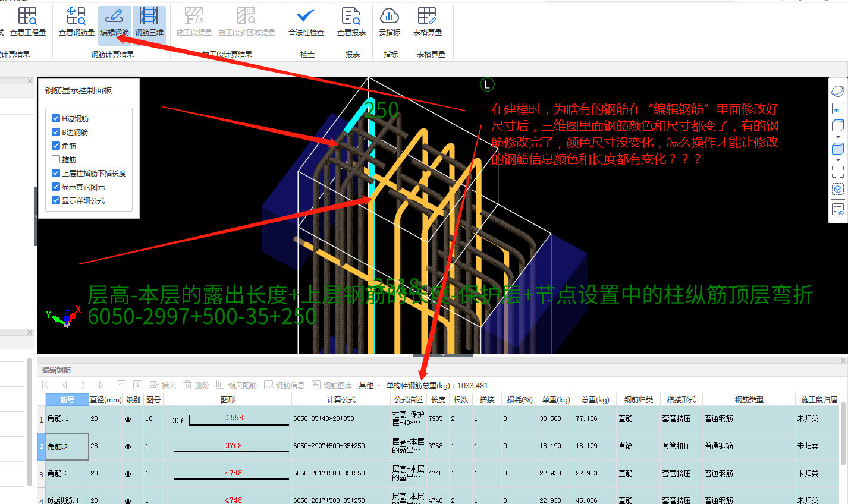Click the solid shaded cube display icon
Screen dimensions: 848x504
837,149
